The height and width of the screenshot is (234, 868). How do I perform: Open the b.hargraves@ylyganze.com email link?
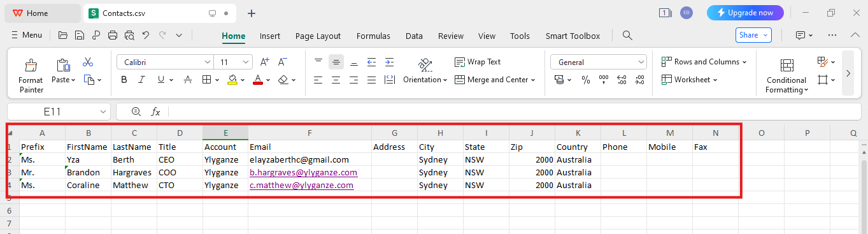point(303,172)
